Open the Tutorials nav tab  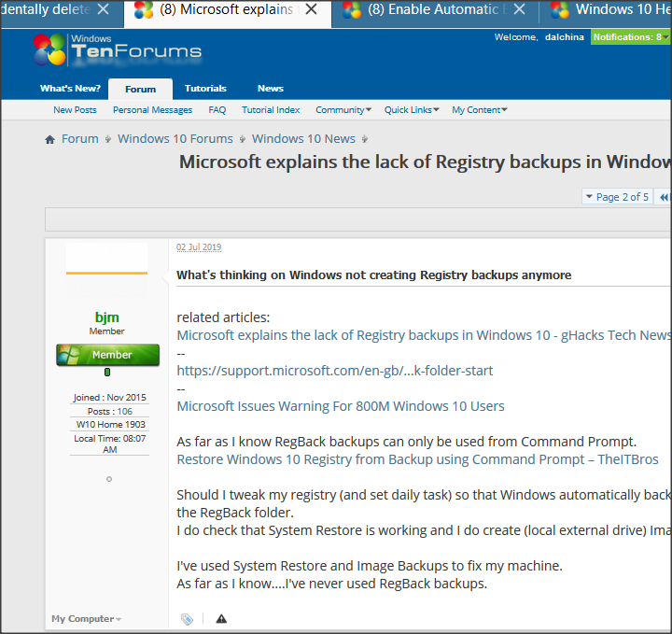click(205, 89)
